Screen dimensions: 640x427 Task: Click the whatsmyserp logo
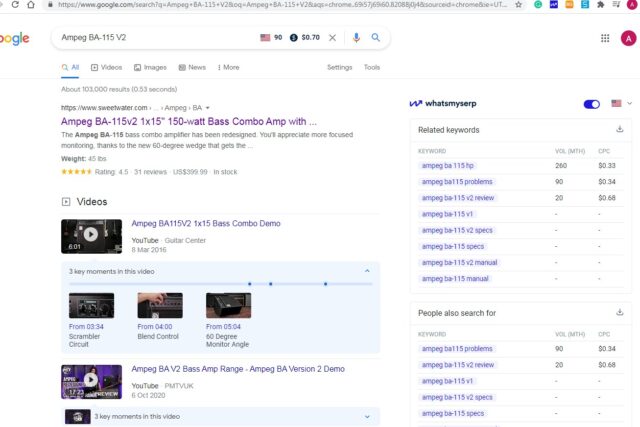tap(443, 103)
